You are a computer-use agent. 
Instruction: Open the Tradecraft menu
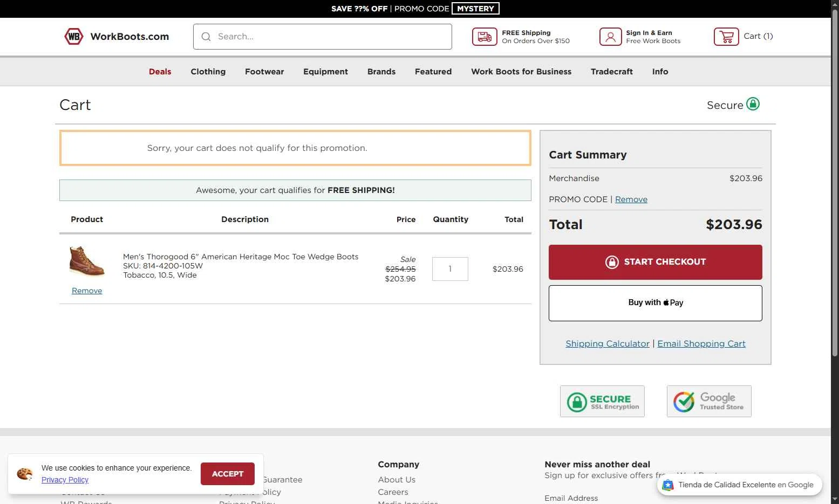tap(612, 72)
